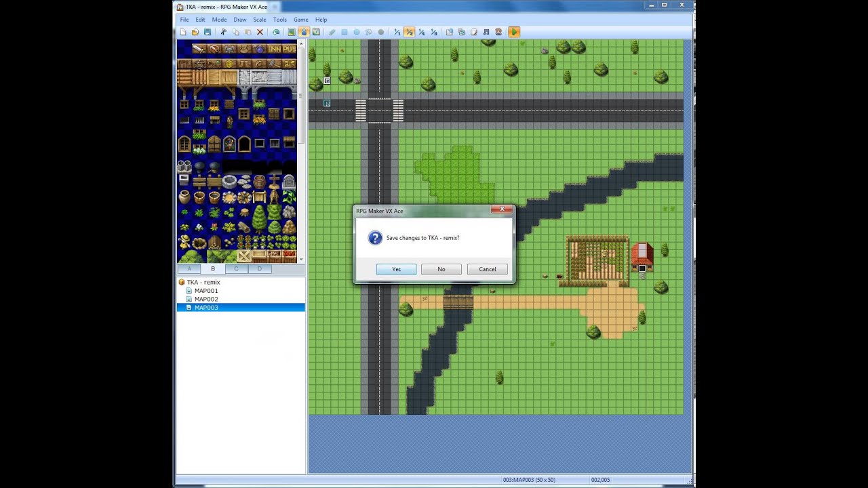Select the Pencil drawing tool
The image size is (868, 488).
pos(332,32)
